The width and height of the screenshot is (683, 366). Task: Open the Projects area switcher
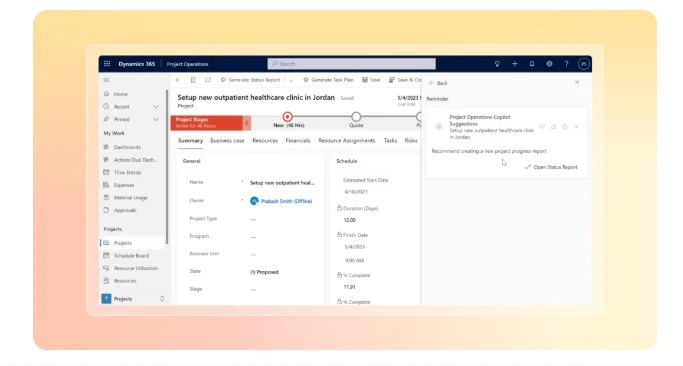(133, 299)
